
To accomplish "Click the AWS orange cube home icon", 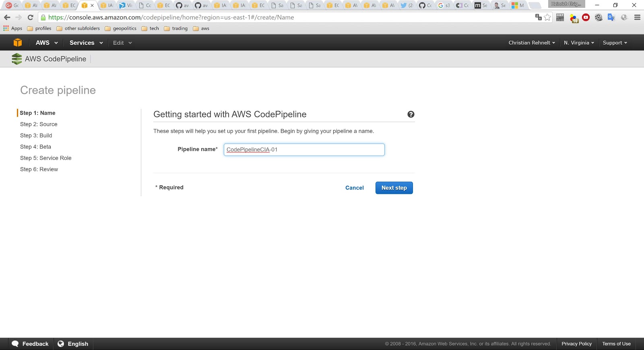I will (x=18, y=43).
